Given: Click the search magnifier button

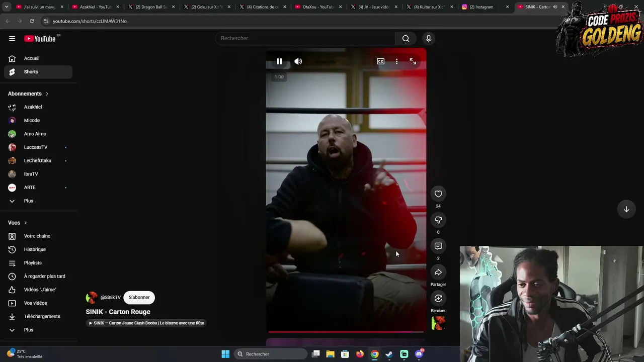Looking at the screenshot, I should pyautogui.click(x=406, y=39).
